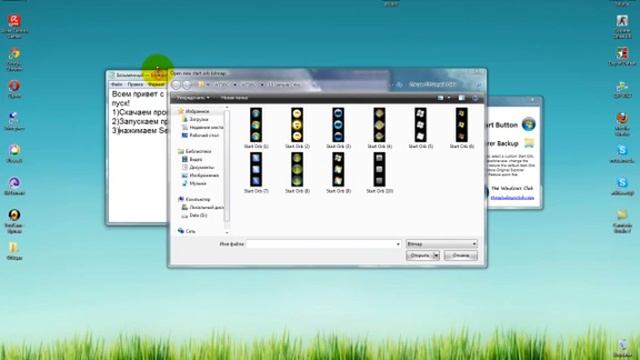Open the view options dropdown arrow
640x360 pixels.
[449, 98]
